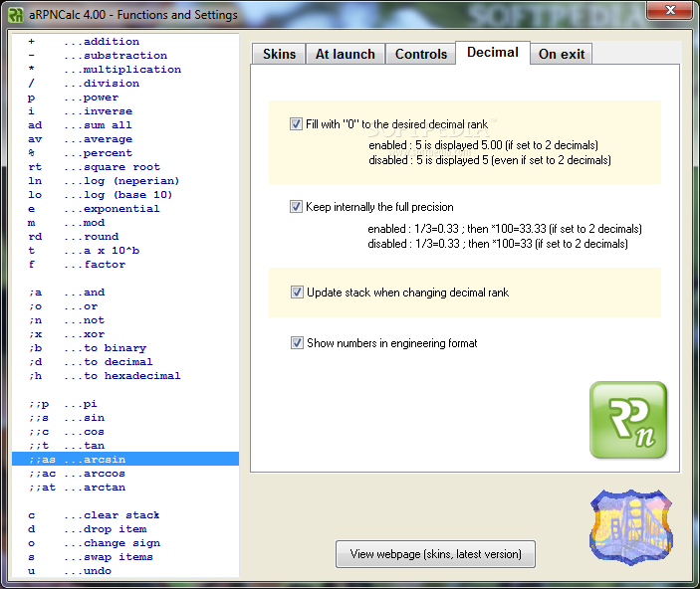
Task: Select the ";;ac ...arccos" row
Action: pyautogui.click(x=125, y=473)
